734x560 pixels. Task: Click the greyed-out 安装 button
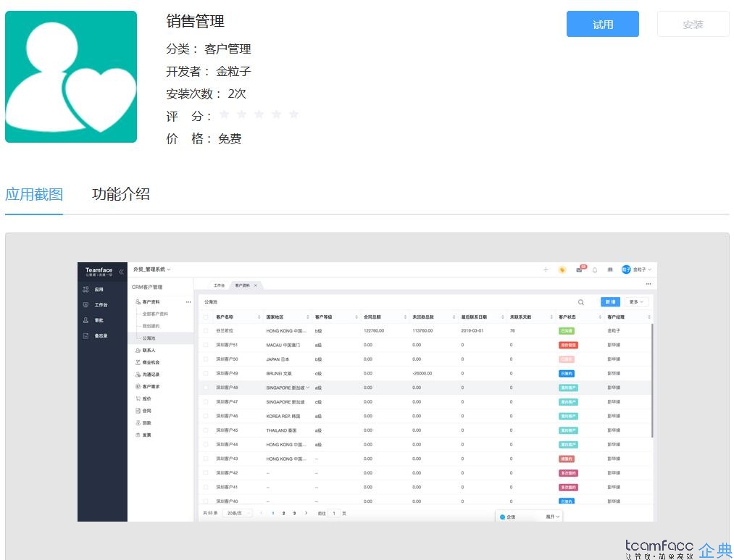point(693,24)
